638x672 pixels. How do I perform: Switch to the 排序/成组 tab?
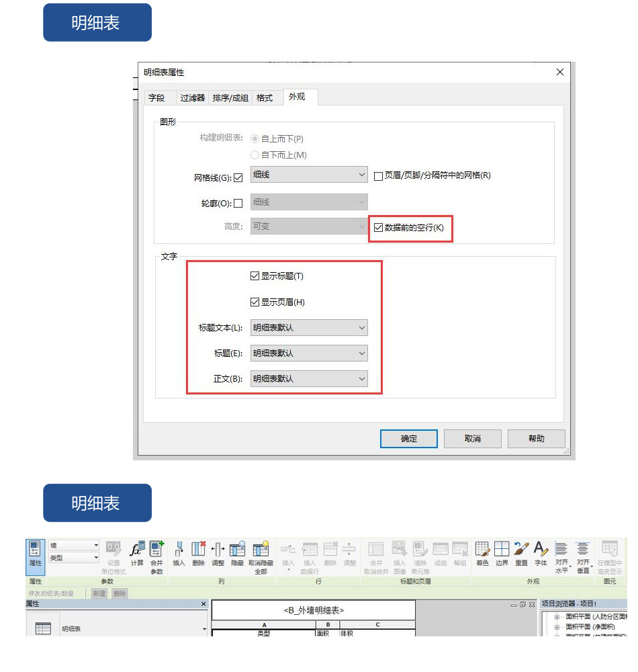(x=230, y=98)
